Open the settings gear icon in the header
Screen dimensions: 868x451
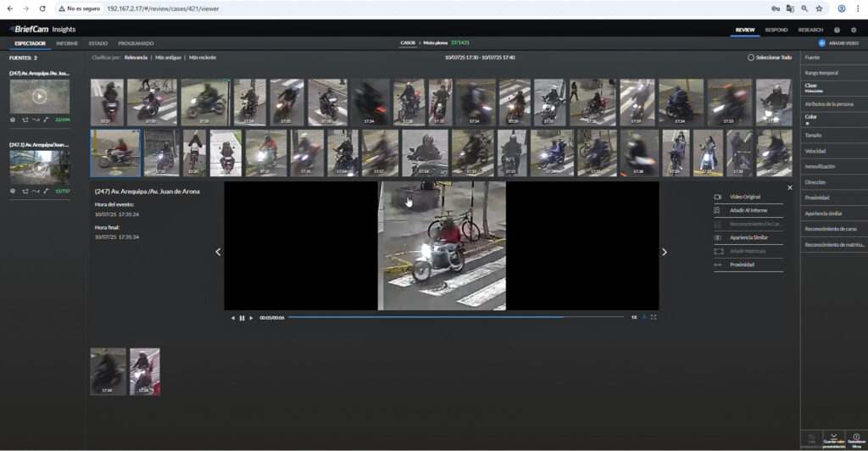854,30
